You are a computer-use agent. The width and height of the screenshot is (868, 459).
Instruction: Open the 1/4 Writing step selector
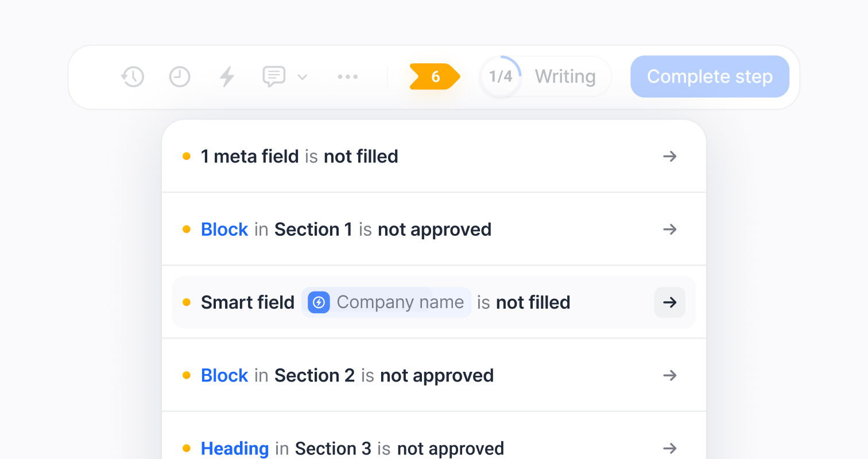click(x=546, y=77)
